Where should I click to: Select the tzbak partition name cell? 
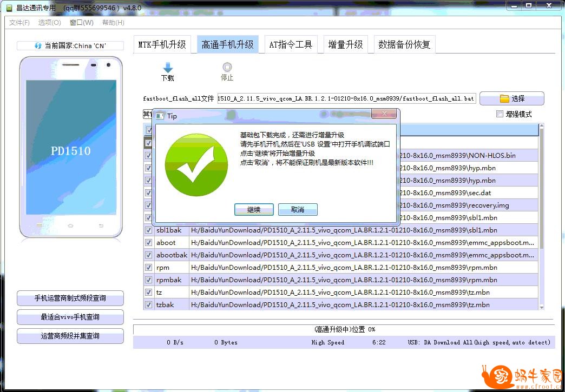point(172,304)
